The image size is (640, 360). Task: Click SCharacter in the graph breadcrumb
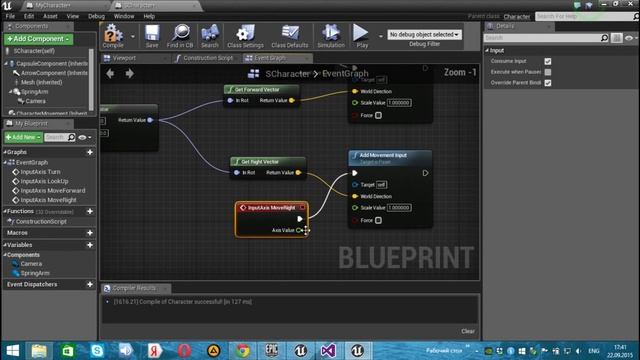pos(287,73)
